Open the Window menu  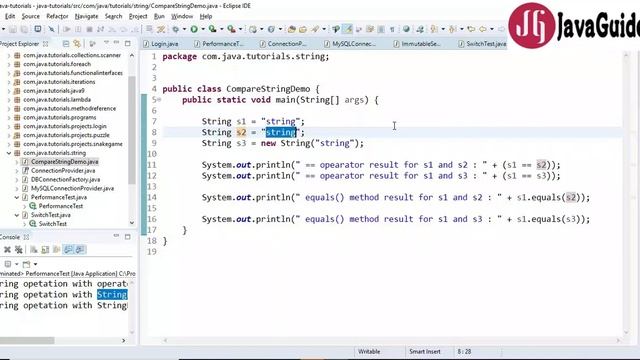coord(182,16)
